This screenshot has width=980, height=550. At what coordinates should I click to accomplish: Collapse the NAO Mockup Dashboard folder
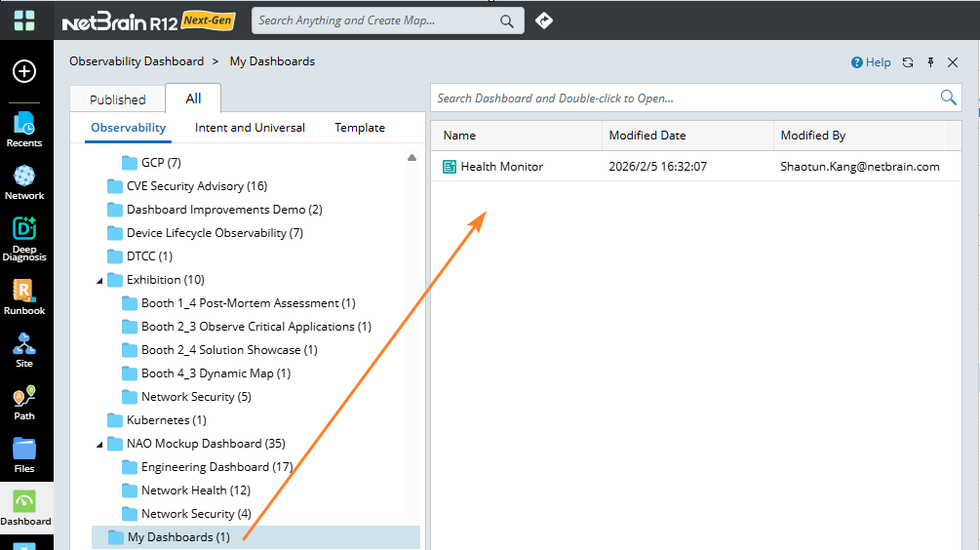pyautogui.click(x=99, y=444)
